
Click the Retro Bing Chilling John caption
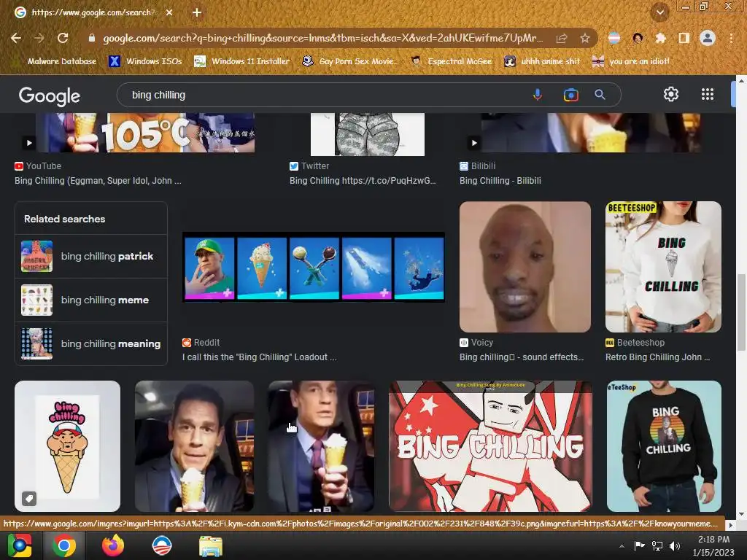pos(657,357)
